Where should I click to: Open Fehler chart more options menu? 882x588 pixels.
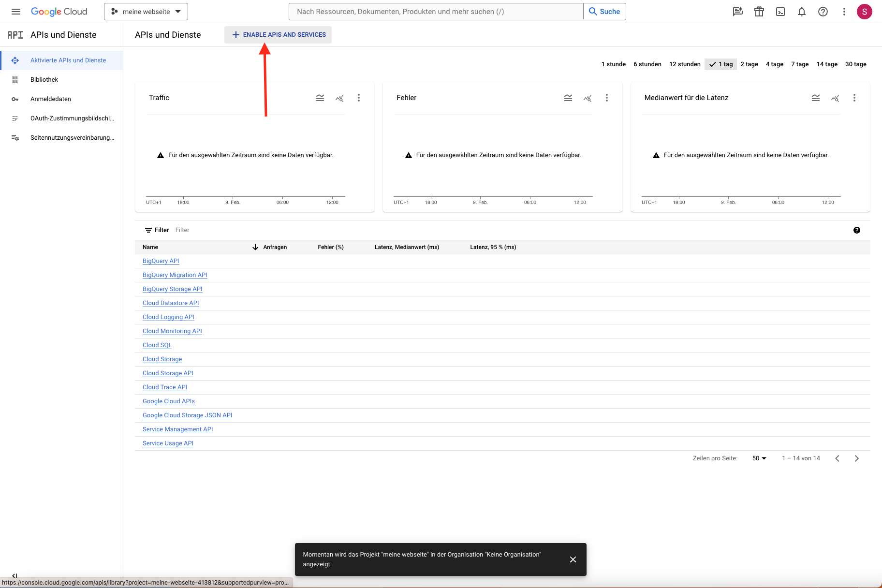tap(607, 98)
